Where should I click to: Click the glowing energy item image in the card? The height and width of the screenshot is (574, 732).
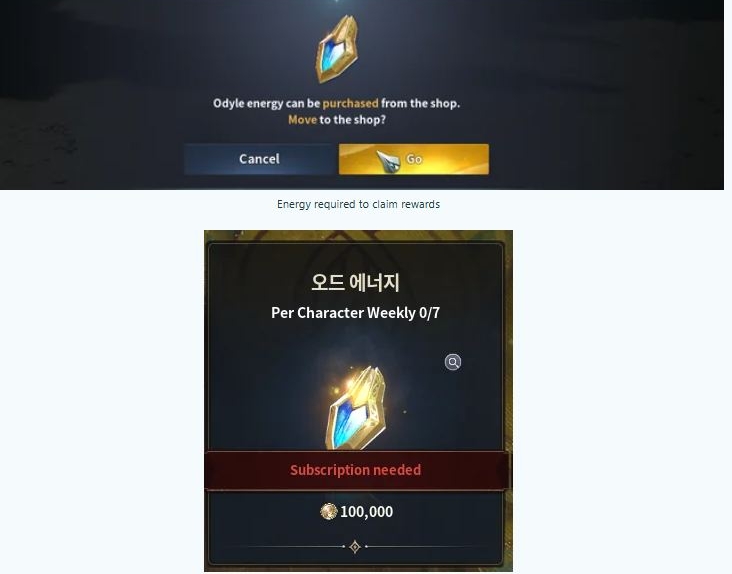pyautogui.click(x=357, y=408)
